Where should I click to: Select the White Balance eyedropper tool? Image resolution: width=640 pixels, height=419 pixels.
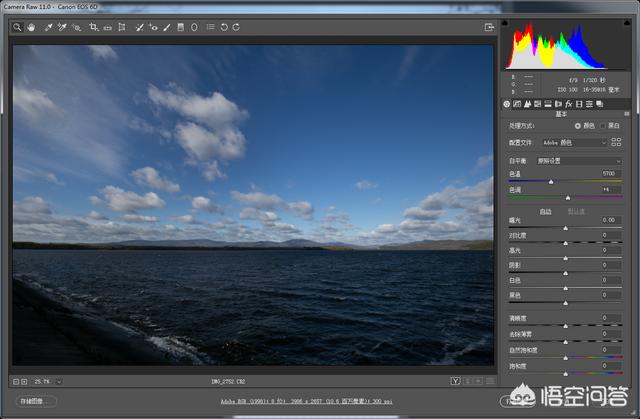(49, 27)
